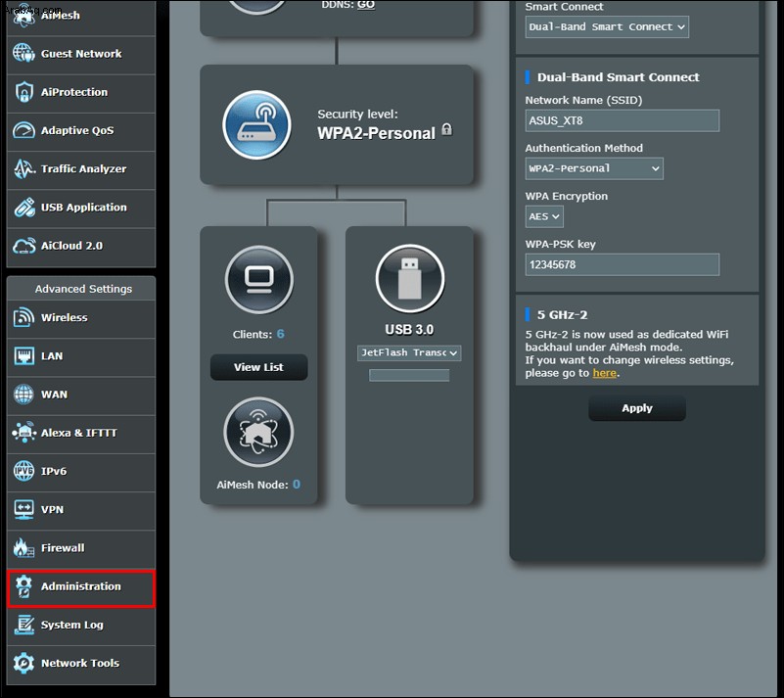Click the AiProtection shield icon
The height and width of the screenshot is (698, 784).
(23, 91)
